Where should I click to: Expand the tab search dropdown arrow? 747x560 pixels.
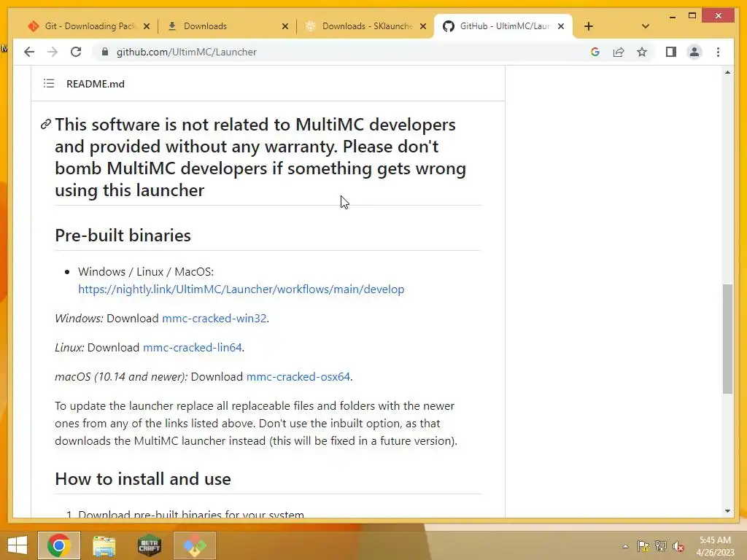click(646, 26)
